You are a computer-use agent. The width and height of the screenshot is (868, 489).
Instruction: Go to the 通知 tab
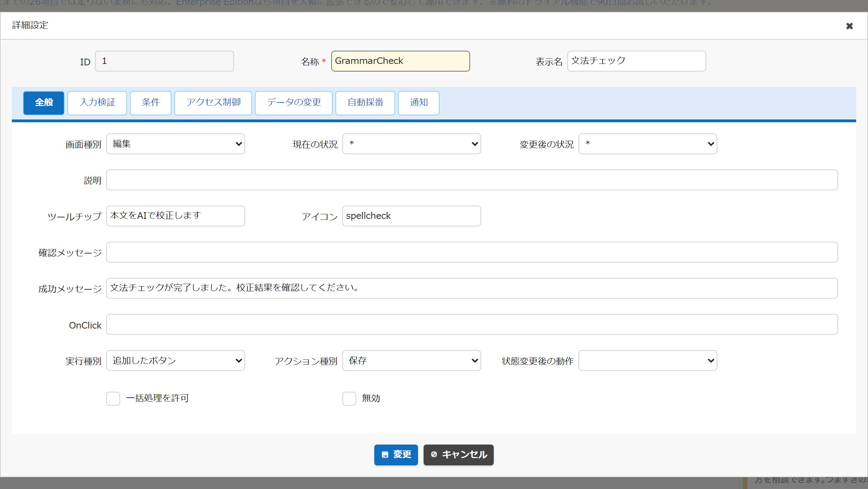[419, 103]
